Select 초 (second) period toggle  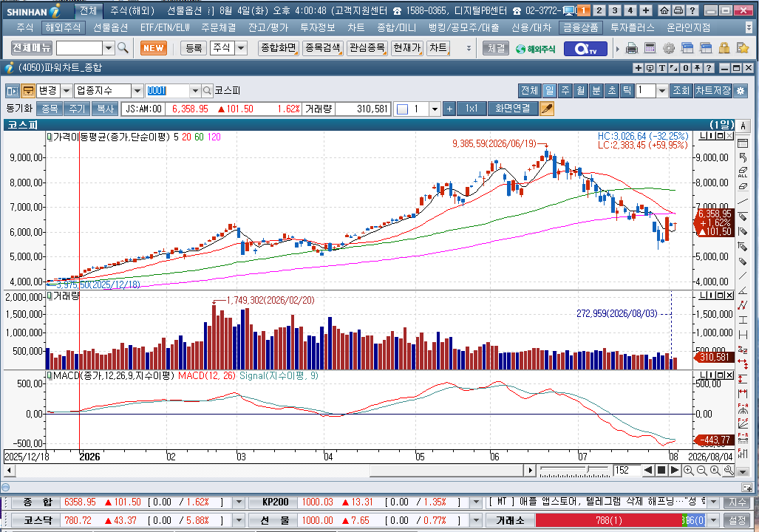point(611,91)
